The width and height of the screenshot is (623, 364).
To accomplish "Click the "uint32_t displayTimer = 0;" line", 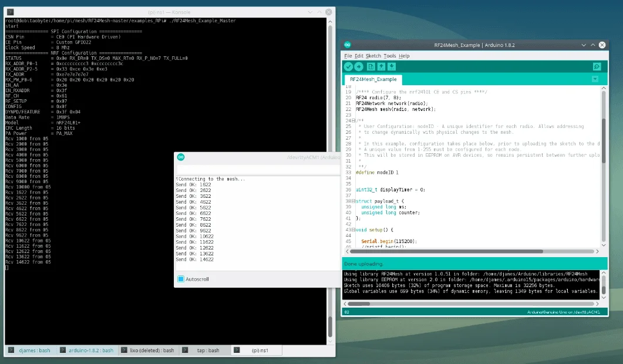I will click(390, 190).
